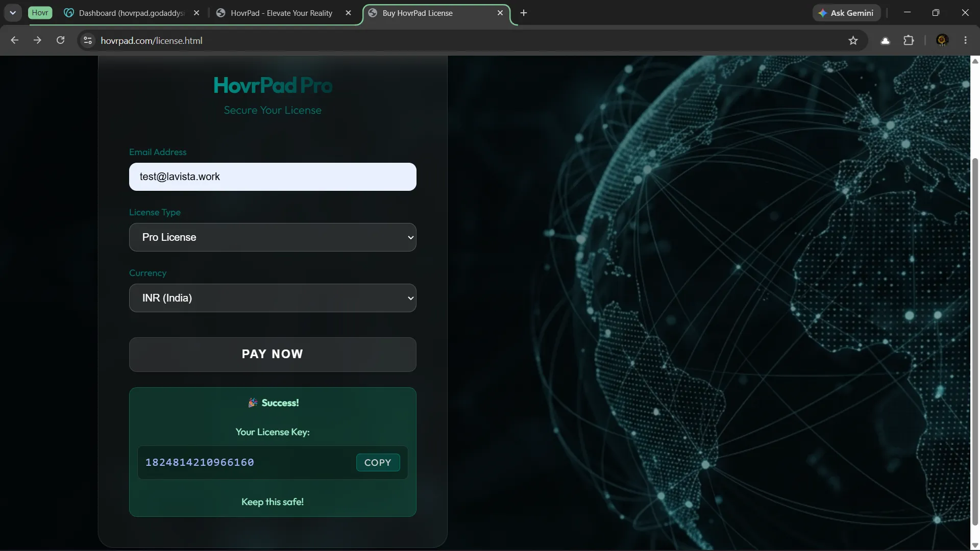View site information icon in address bar
The height and width of the screenshot is (551, 980).
88,40
